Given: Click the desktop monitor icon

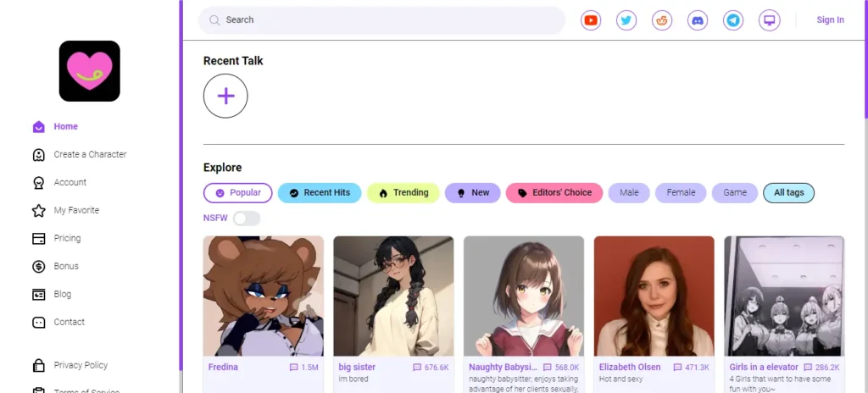Looking at the screenshot, I should [x=769, y=20].
